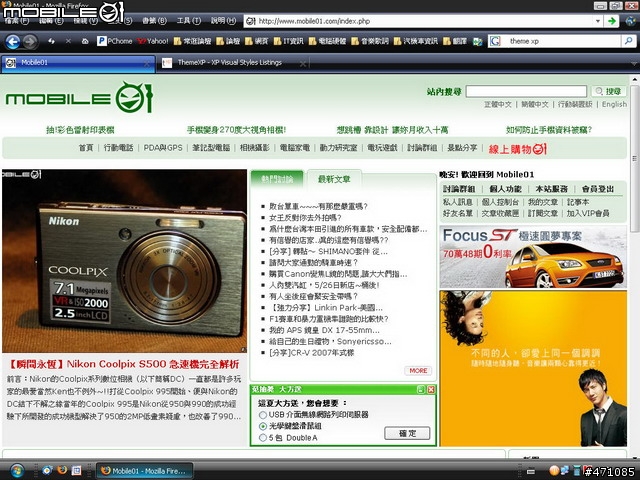Screen dimensions: 640x480
Task: Open 行動電話 navigation link
Action: click(x=118, y=148)
